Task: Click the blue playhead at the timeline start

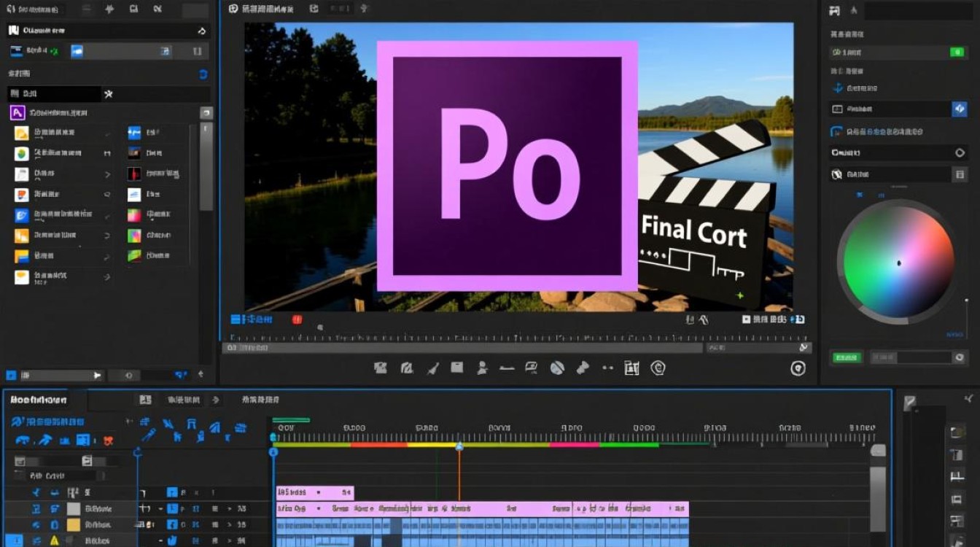Action: click(273, 452)
